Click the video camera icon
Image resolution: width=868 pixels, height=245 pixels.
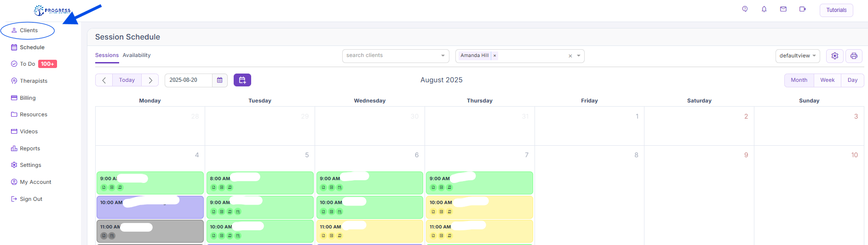tap(802, 9)
